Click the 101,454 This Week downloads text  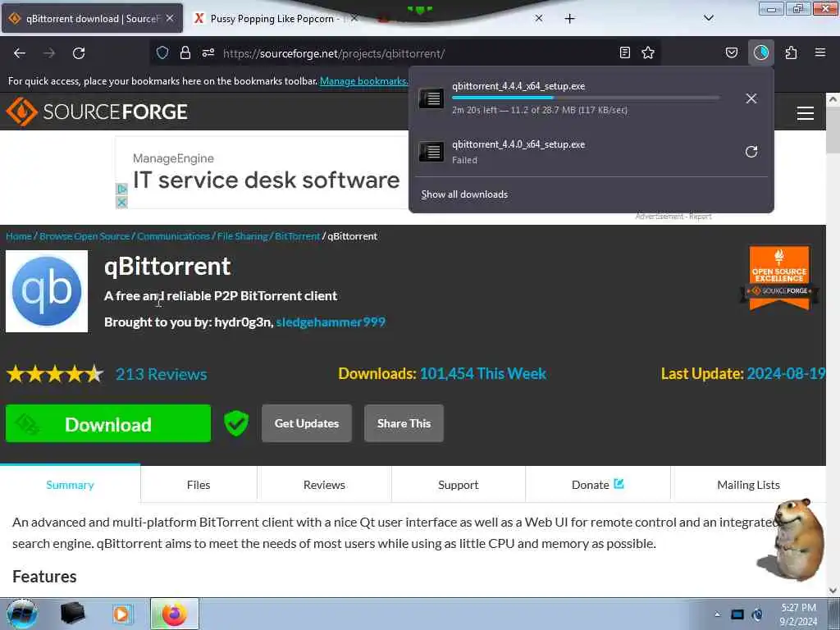pos(482,373)
